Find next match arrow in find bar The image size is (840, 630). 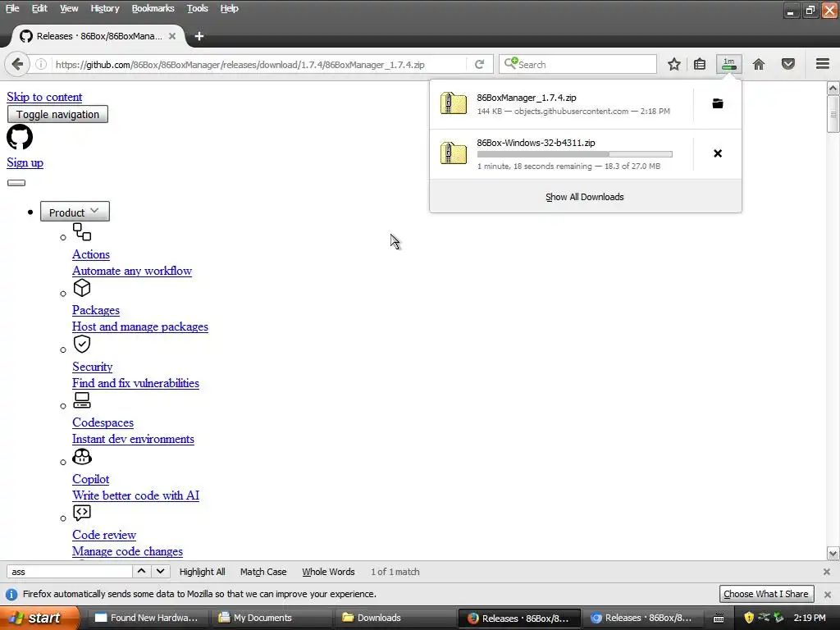tap(160, 571)
